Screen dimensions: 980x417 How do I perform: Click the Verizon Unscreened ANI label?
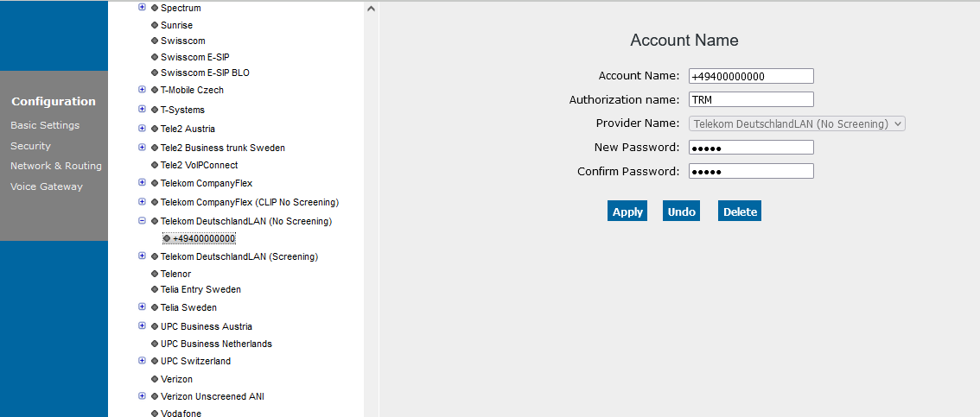tap(213, 396)
